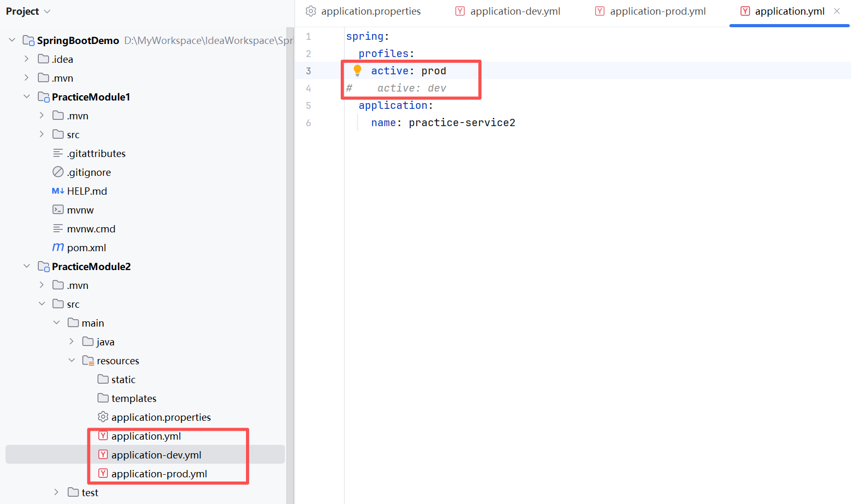Expand the test folder
851x504 pixels.
pos(57,492)
